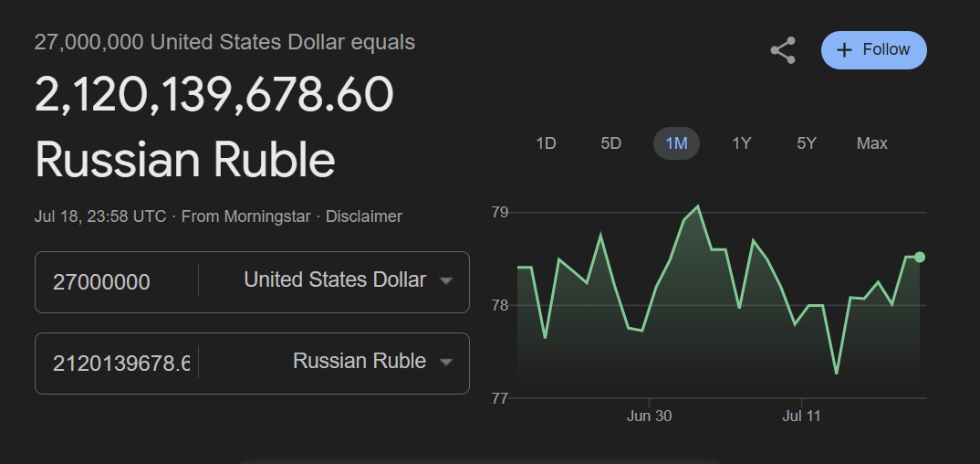Screen dimensions: 980x464
Task: Click the arrow beside United States Dollar
Action: click(446, 281)
